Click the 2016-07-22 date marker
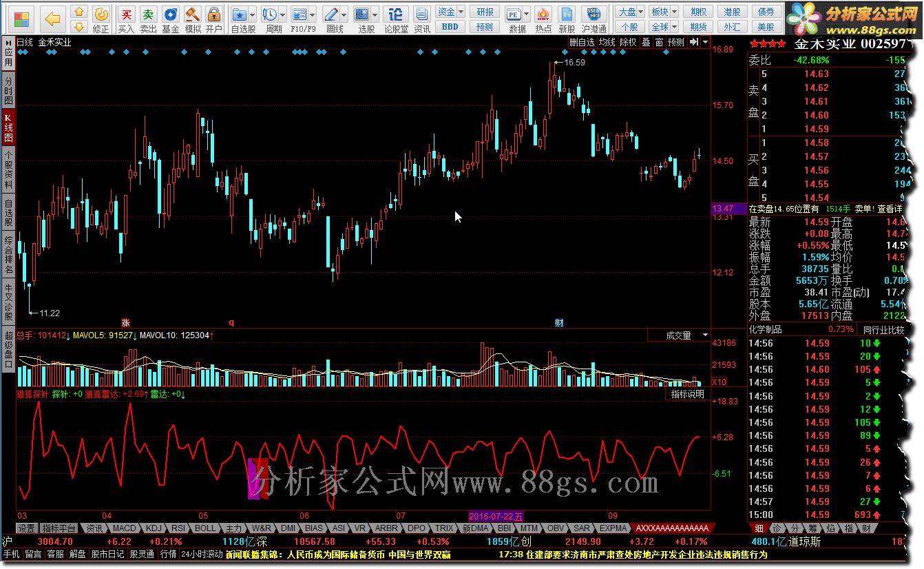924x569 pixels. coord(496,515)
